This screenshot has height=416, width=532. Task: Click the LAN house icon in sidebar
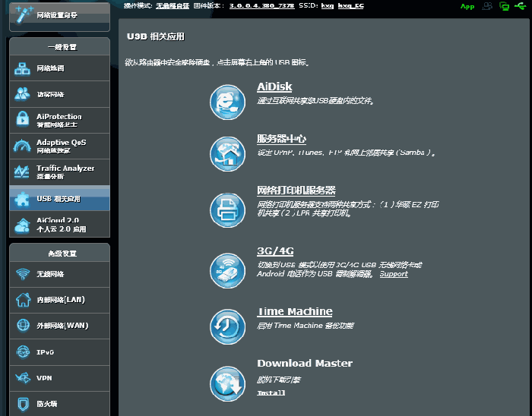(x=23, y=299)
